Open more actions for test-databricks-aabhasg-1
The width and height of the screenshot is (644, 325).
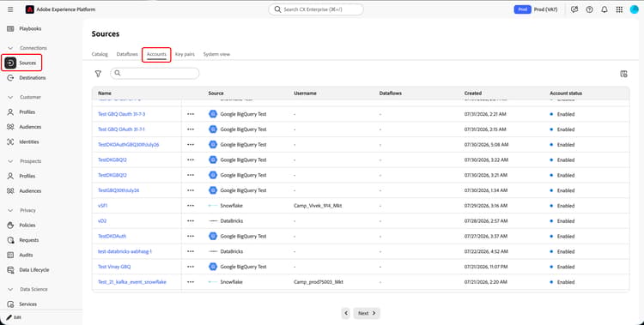click(191, 251)
